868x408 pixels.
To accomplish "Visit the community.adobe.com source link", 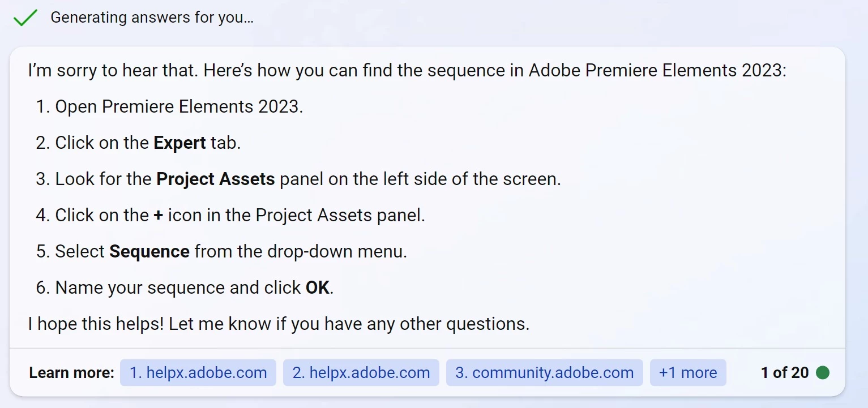I will pyautogui.click(x=544, y=373).
